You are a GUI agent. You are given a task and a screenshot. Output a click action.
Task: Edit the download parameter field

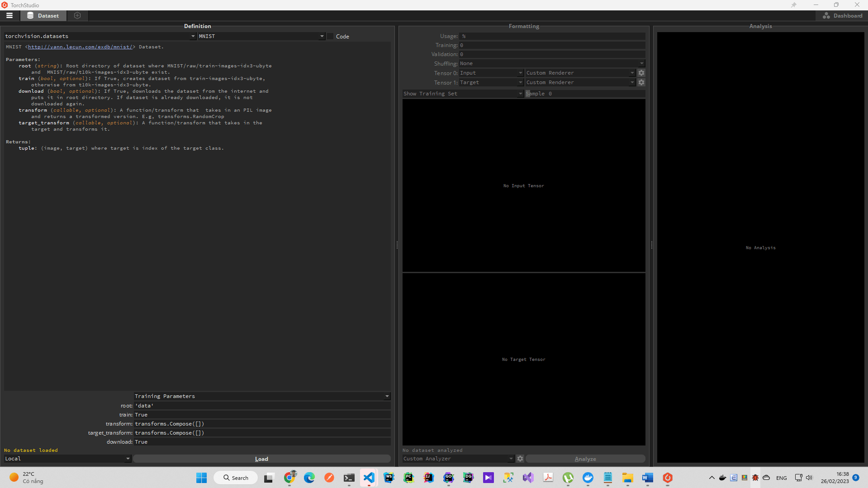tap(262, 442)
